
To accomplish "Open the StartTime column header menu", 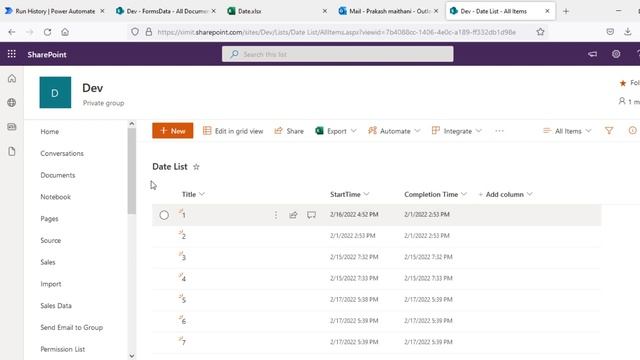I will (x=349, y=194).
